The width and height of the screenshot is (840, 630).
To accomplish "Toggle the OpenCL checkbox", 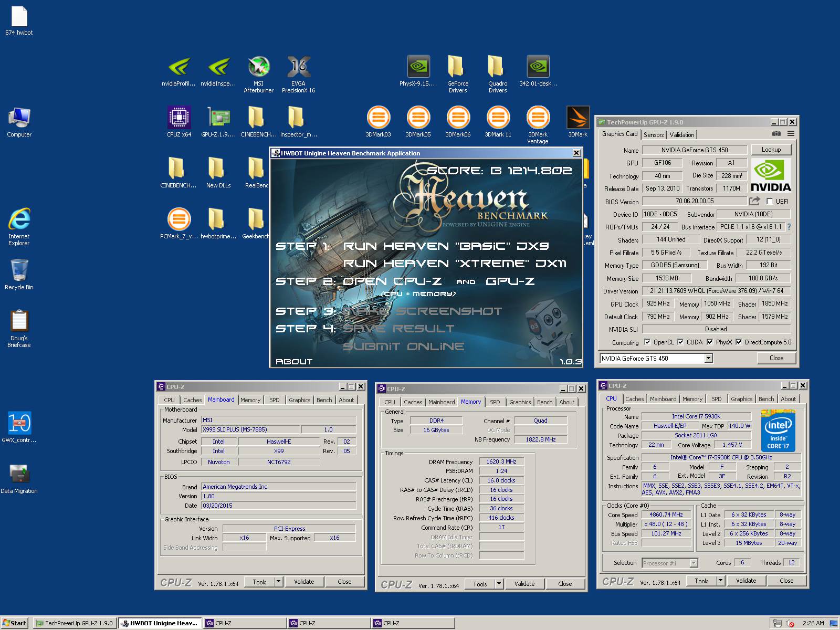I will (x=647, y=342).
